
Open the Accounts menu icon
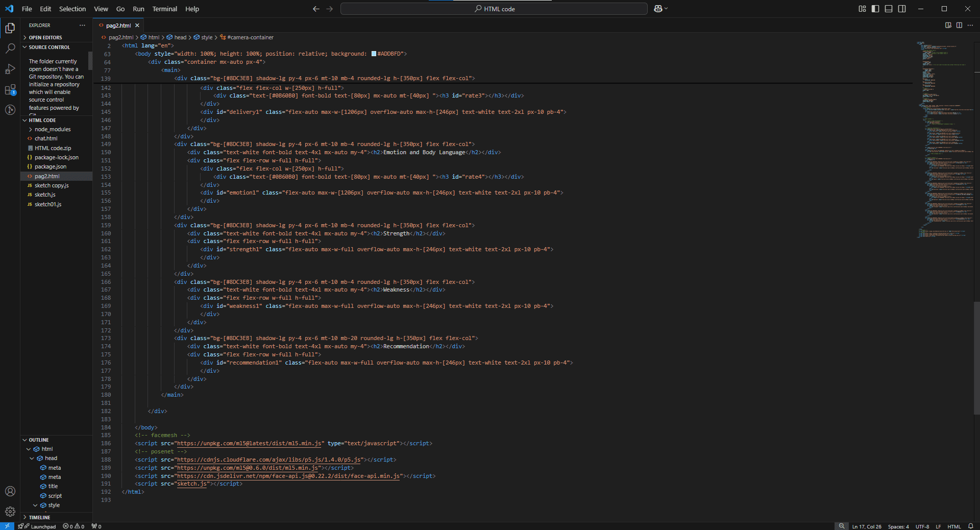coord(10,491)
